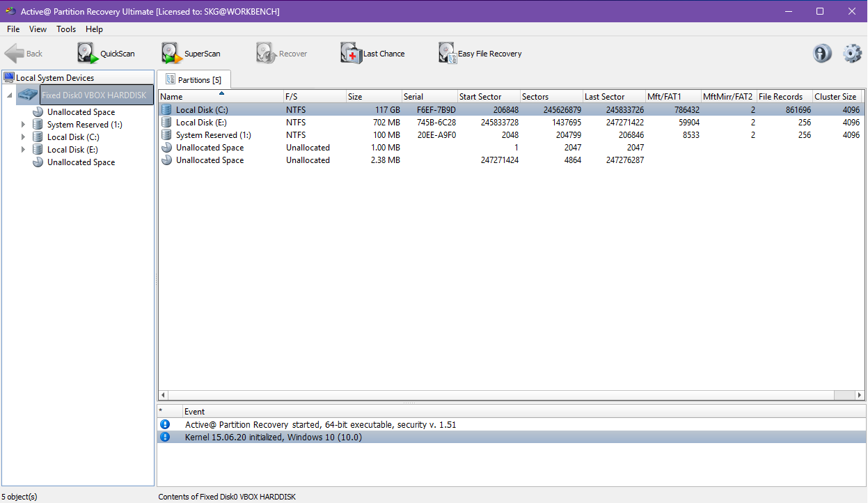
Task: Click the icon of the 1.00 MB Unallocated Space row
Action: point(166,148)
